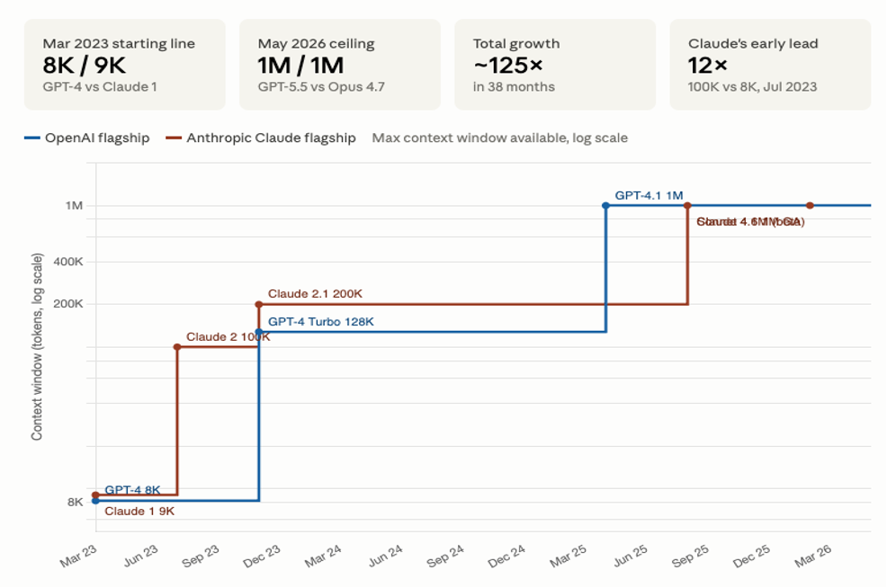Viewport: 887px width, 588px height.
Task: Click the 'GPT-4 Turbo 128K' chart label
Action: coord(321,322)
